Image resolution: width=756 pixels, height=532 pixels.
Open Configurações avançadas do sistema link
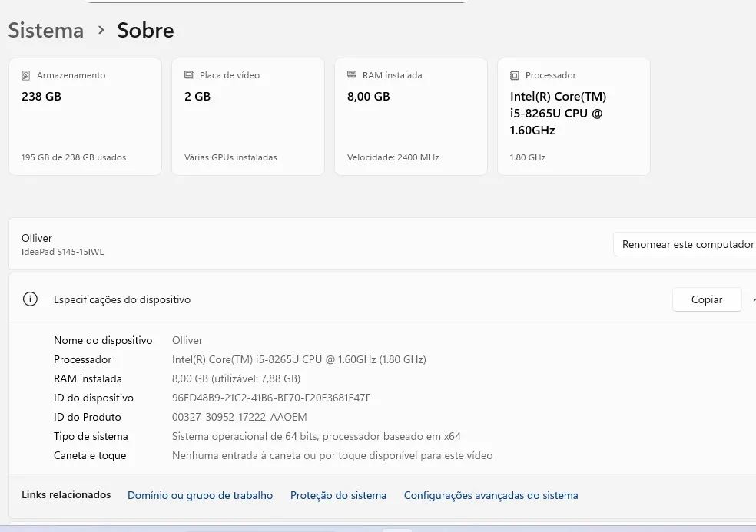pos(491,495)
